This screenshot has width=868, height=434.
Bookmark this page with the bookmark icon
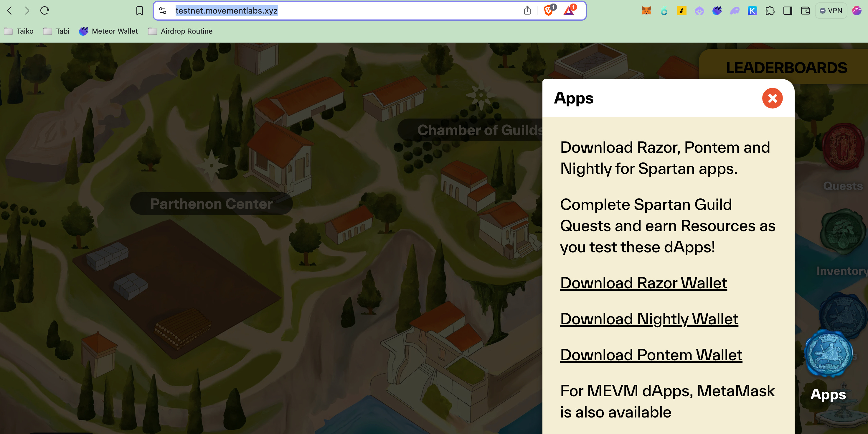[x=139, y=11]
